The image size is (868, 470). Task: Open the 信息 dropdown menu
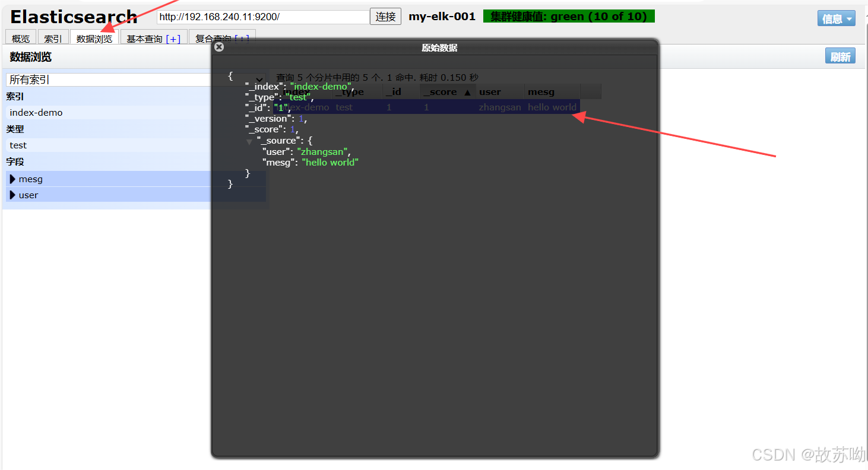pos(837,18)
